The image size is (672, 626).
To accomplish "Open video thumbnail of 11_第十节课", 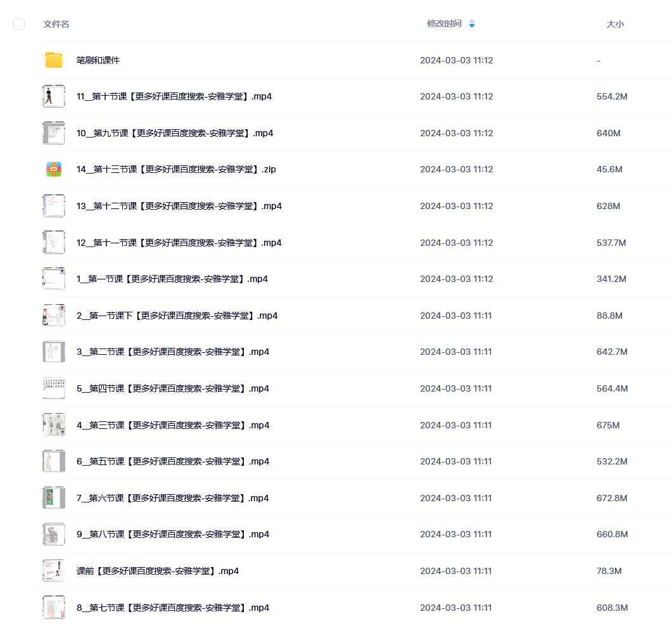I will pyautogui.click(x=54, y=96).
